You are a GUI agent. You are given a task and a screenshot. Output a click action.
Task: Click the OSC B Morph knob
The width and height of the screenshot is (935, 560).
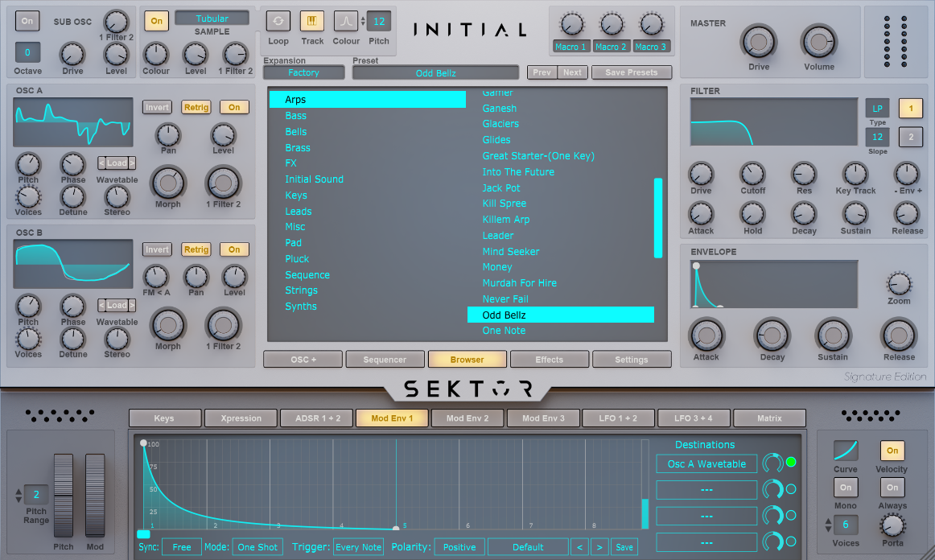pos(168,326)
